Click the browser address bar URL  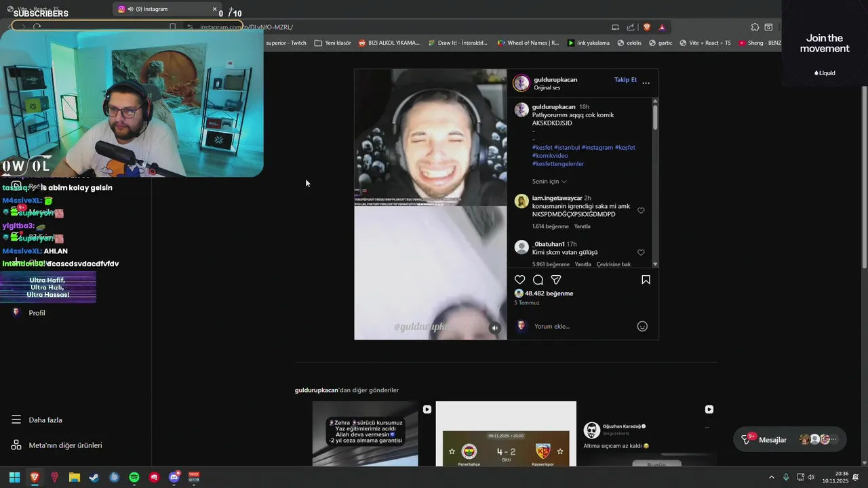tap(246, 27)
